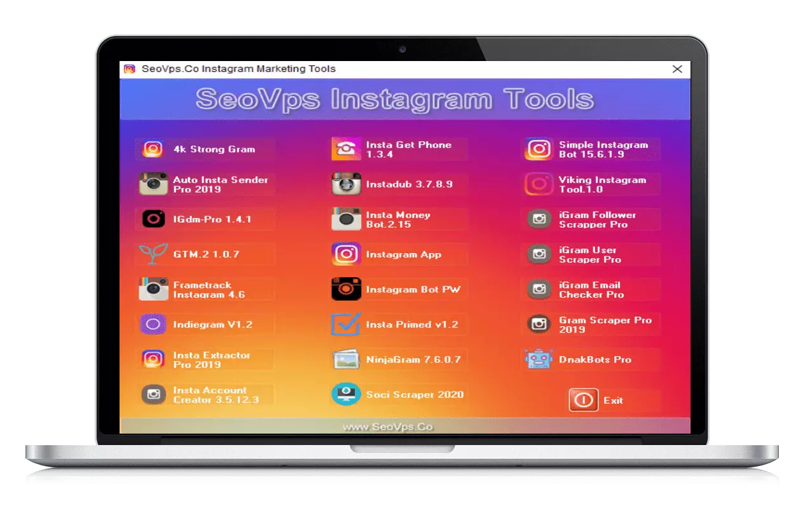Open the Indiegram V1.2 purple icon

coord(153,324)
